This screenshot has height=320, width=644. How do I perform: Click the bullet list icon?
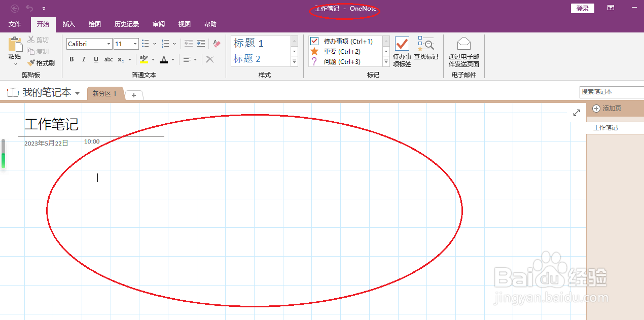pos(146,44)
